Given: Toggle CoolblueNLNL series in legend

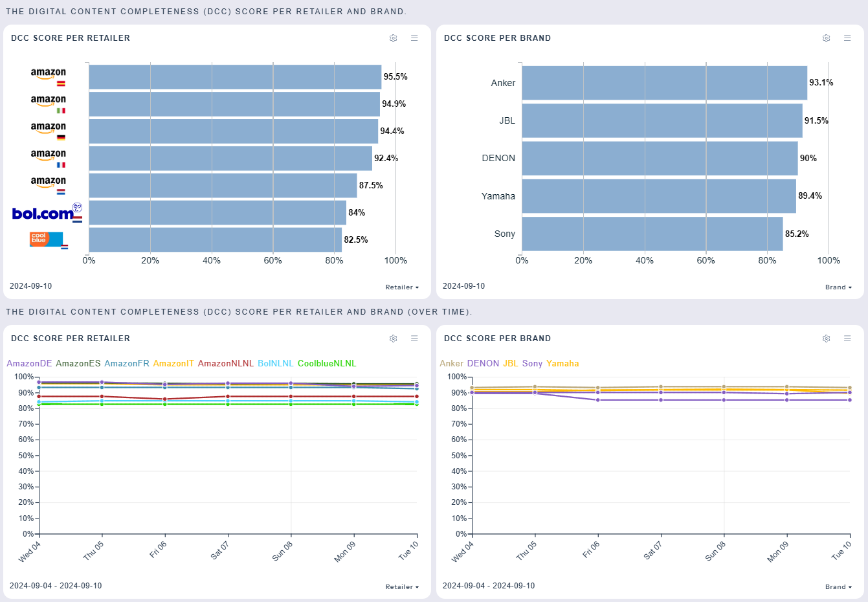Looking at the screenshot, I should coord(326,364).
